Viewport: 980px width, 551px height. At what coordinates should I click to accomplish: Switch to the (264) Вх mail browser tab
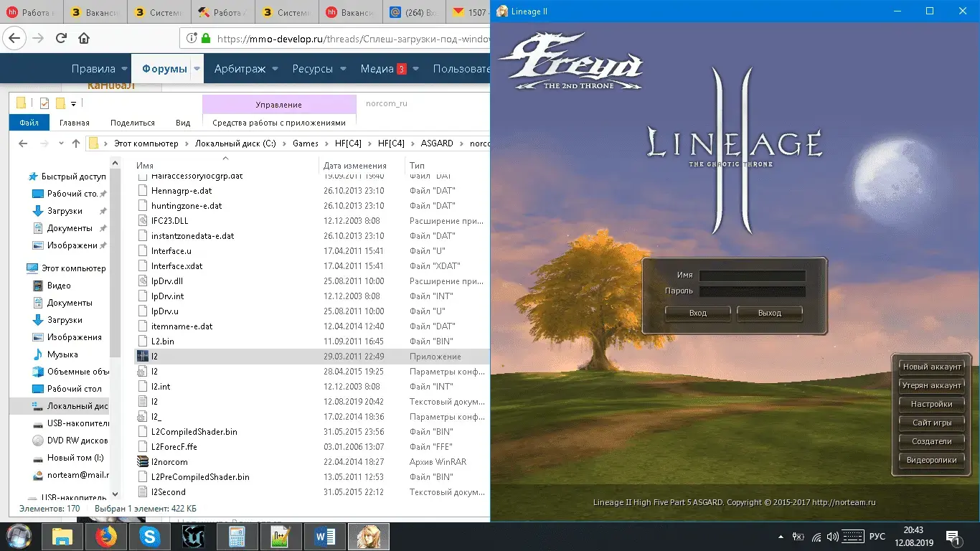pyautogui.click(x=415, y=12)
